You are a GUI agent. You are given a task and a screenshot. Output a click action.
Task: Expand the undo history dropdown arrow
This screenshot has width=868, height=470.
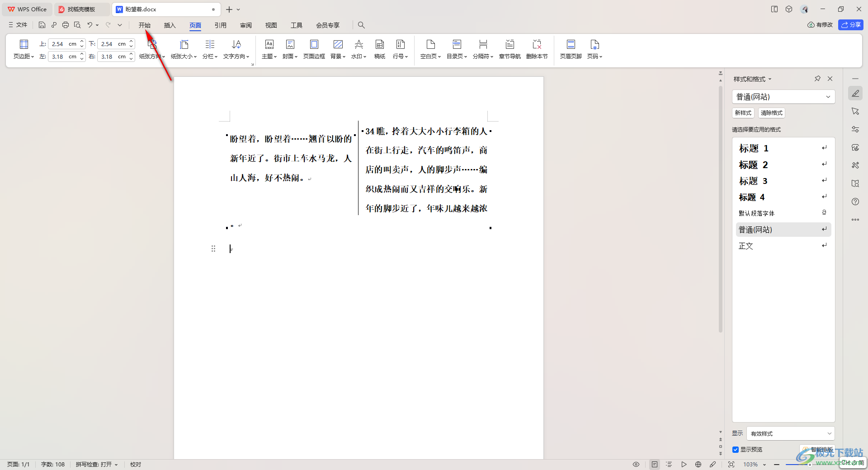tap(97, 25)
